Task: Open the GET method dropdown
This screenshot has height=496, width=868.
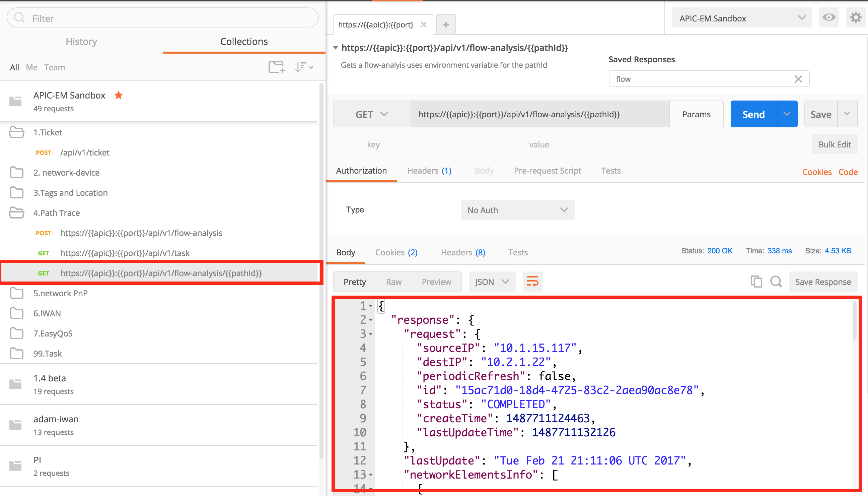Action: coord(371,114)
